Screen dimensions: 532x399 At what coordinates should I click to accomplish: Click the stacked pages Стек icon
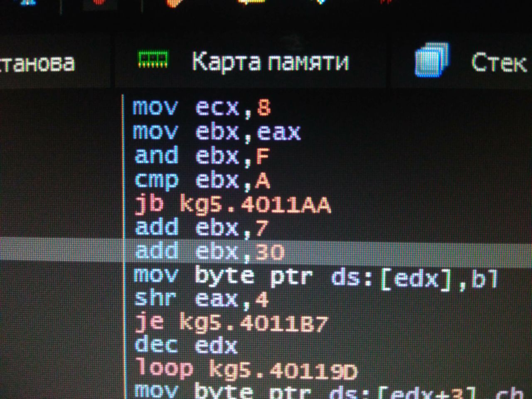click(431, 59)
